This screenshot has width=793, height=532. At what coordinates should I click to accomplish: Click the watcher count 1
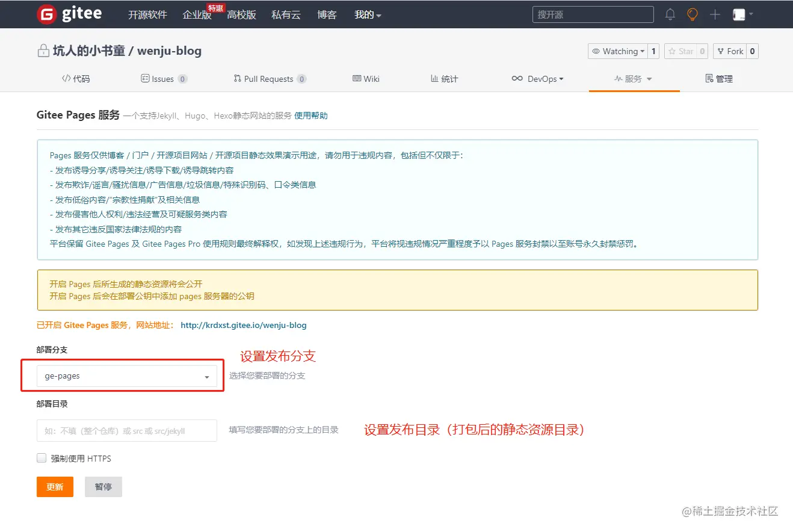pos(653,51)
